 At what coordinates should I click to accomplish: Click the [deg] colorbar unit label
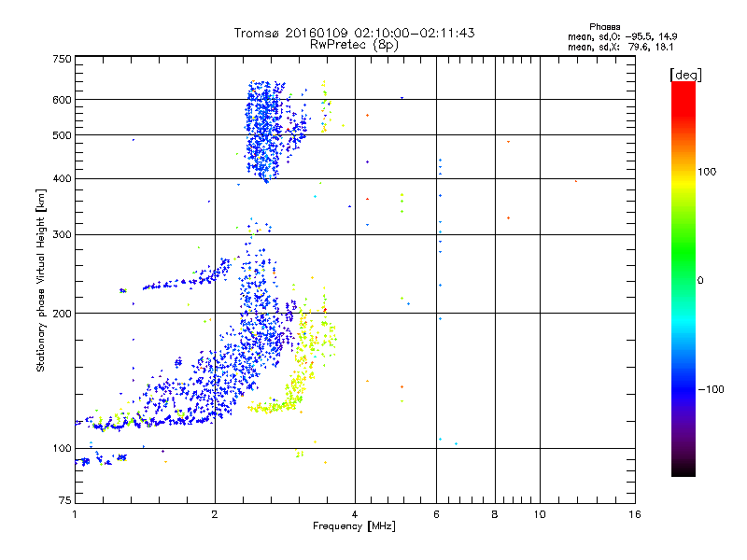685,75
